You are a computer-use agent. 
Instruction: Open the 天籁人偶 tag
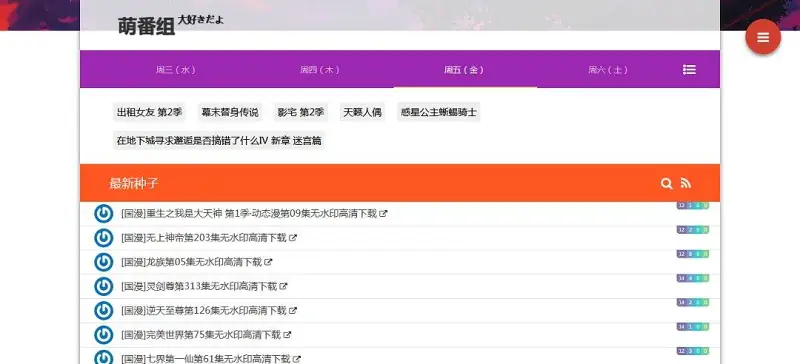pyautogui.click(x=362, y=112)
